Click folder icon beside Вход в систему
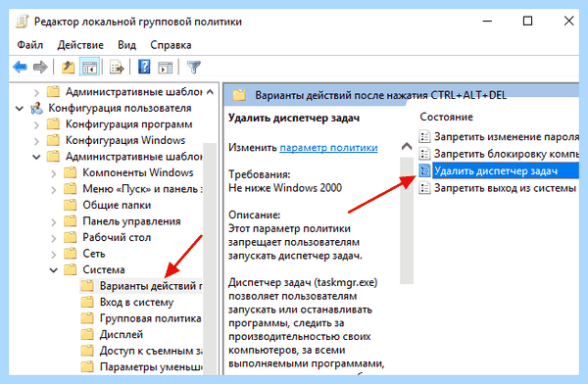 point(87,302)
